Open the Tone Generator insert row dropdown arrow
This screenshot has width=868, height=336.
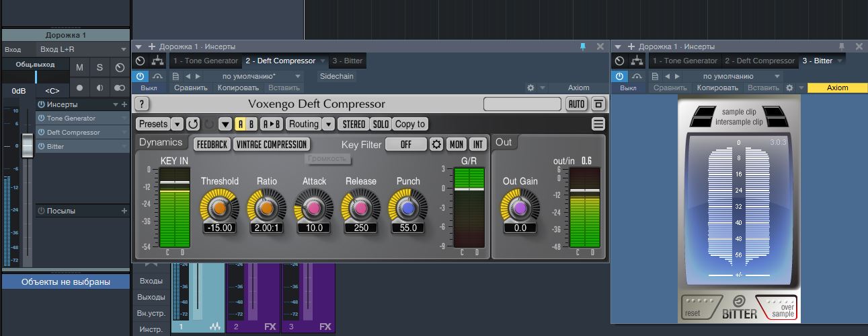coord(124,118)
